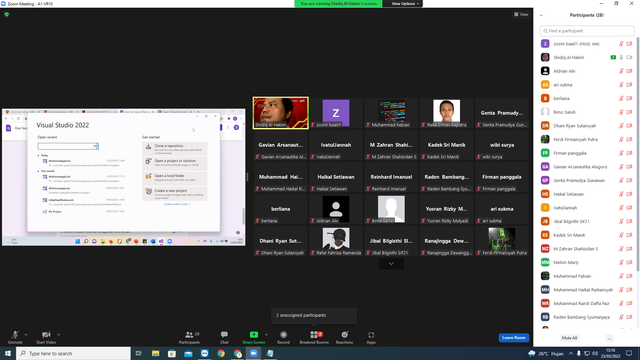Open Task View on the taskbar
The width and height of the screenshot is (640, 360).
(139, 353)
